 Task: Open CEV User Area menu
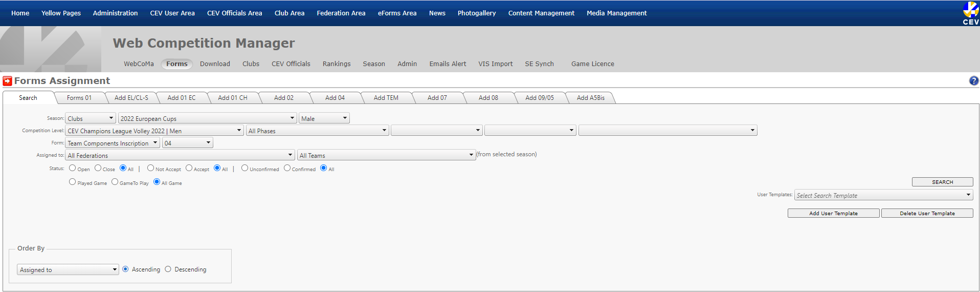172,13
